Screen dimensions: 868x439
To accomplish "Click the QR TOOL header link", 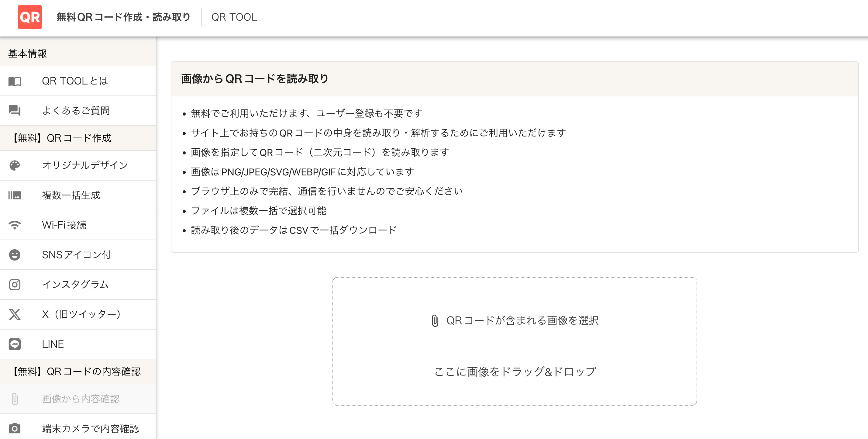I will pos(234,17).
